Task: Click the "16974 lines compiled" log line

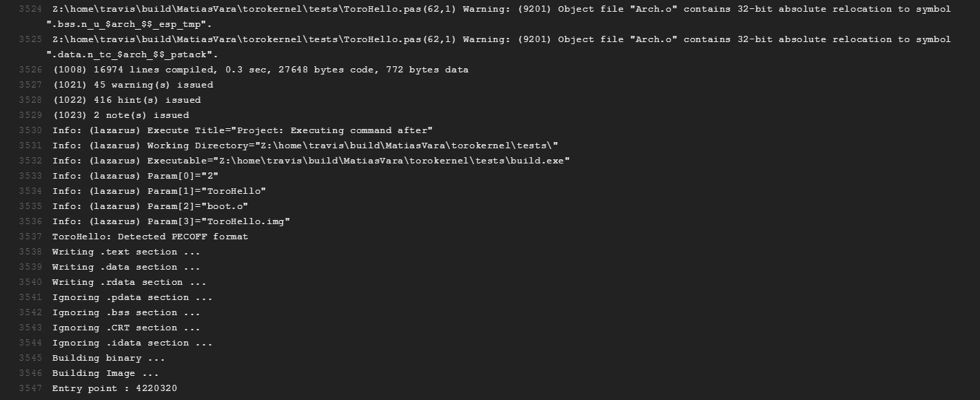Action: (261, 70)
